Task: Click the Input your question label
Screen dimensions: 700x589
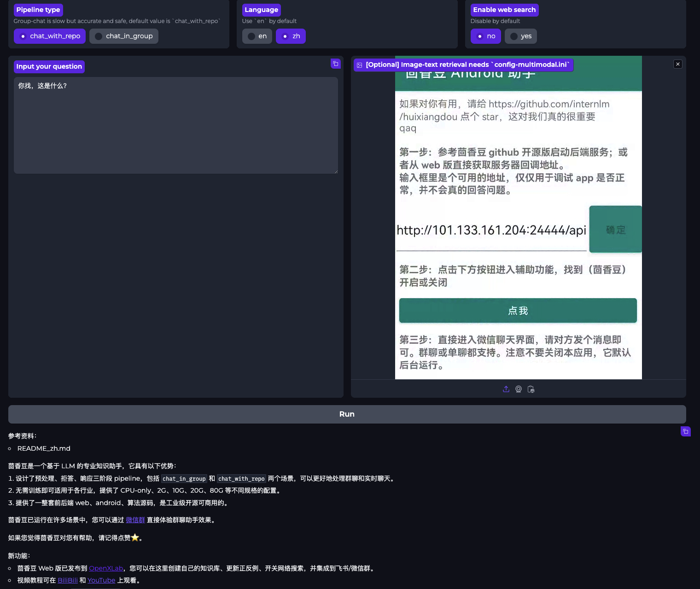Action: click(49, 66)
